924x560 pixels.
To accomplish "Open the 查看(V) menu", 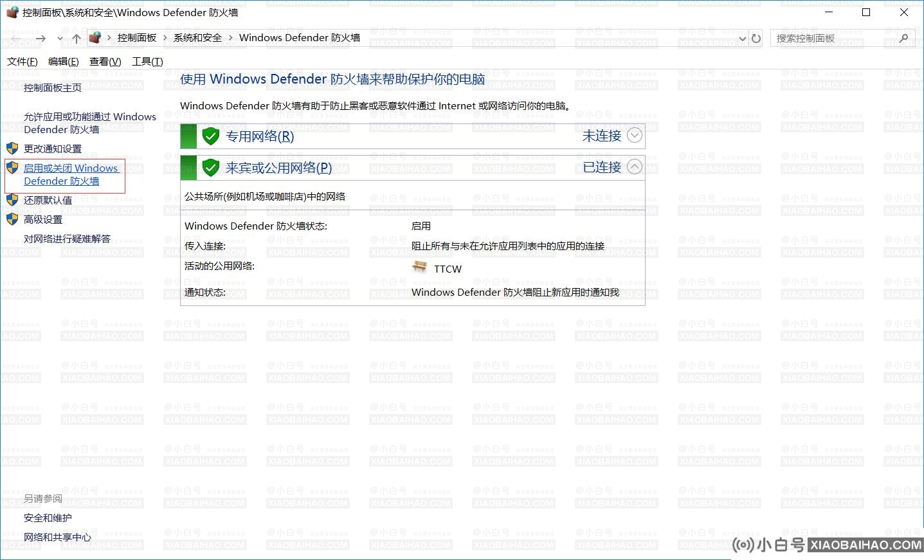I will tap(105, 61).
